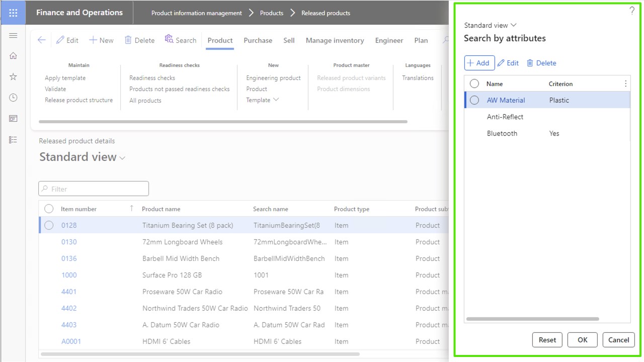Switch to the Engineer tab
Viewport: 644px width, 362px height.
389,40
